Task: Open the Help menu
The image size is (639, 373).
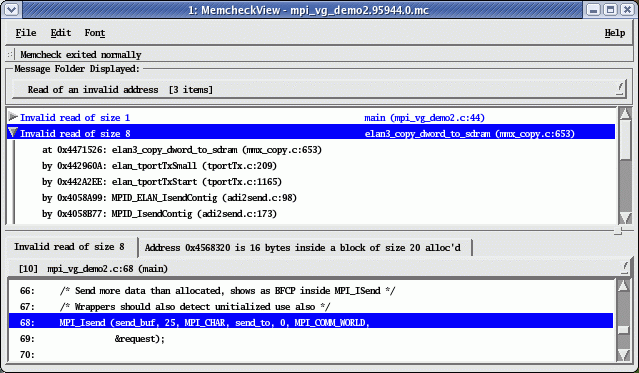Action: point(615,33)
